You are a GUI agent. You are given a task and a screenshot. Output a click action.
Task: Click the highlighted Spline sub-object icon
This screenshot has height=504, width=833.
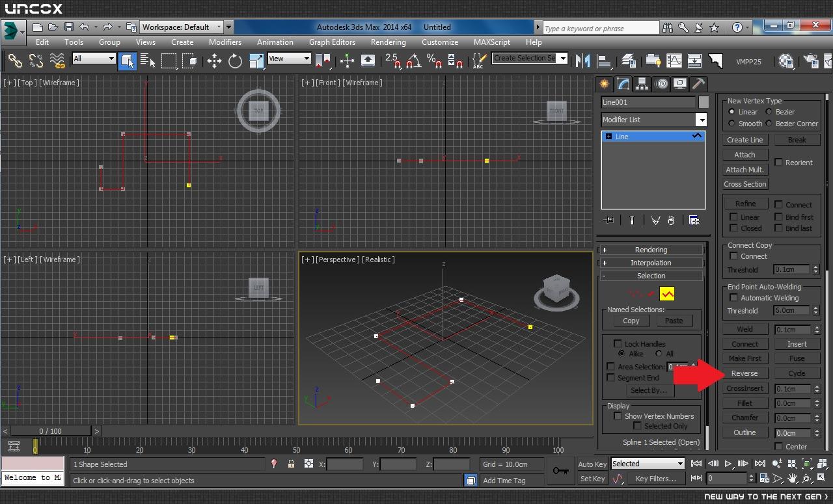667,294
